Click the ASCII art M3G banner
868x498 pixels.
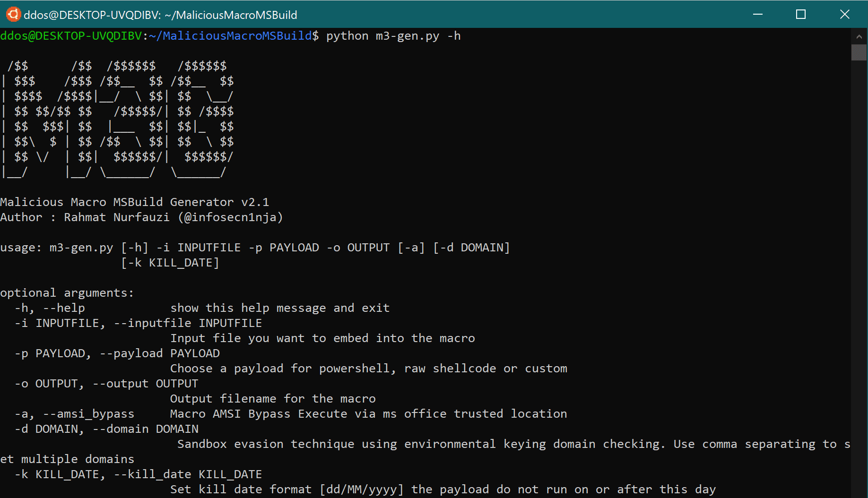[x=118, y=119]
